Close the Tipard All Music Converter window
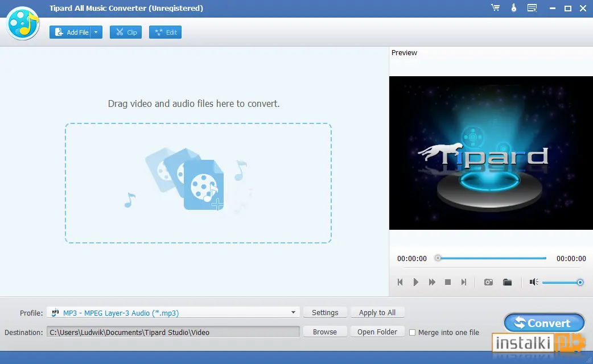593x364 pixels. click(x=583, y=8)
